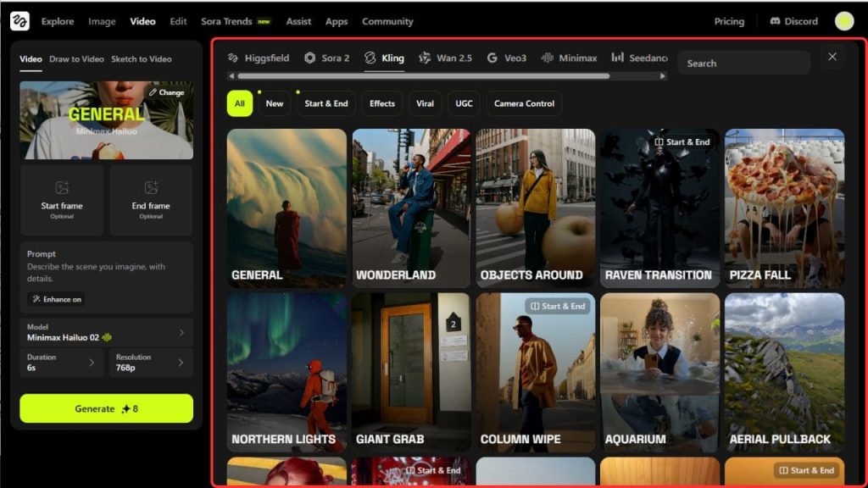Click the user profile avatar
The height and width of the screenshot is (488, 868).
(843, 21)
